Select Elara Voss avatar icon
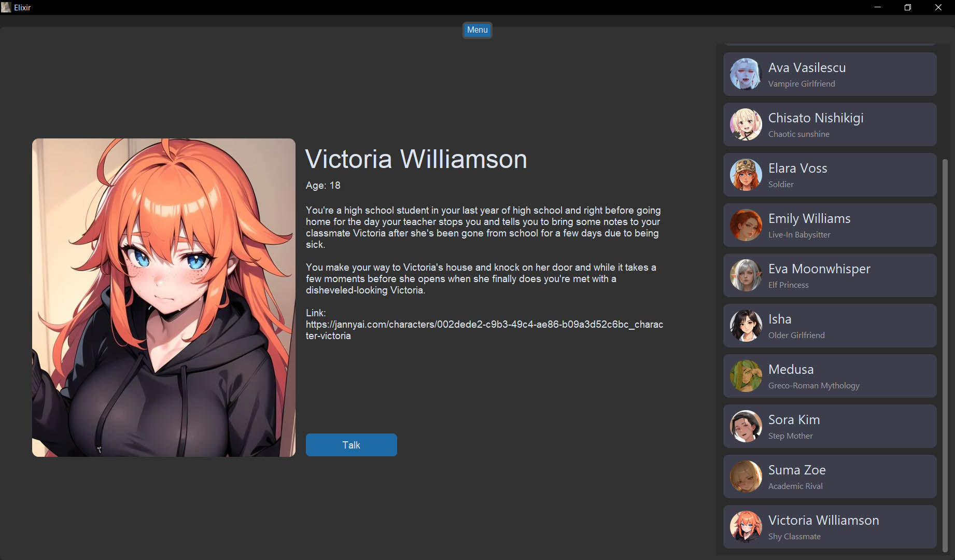Viewport: 955px width, 560px height. [746, 175]
